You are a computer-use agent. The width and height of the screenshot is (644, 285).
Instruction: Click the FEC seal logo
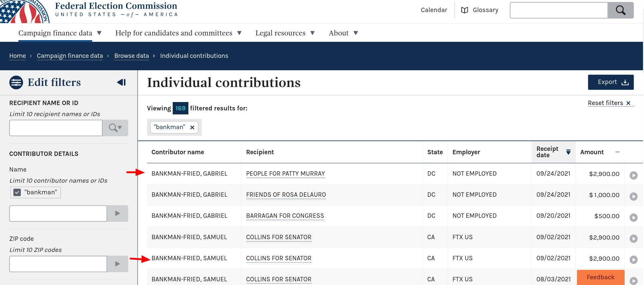[24, 11]
